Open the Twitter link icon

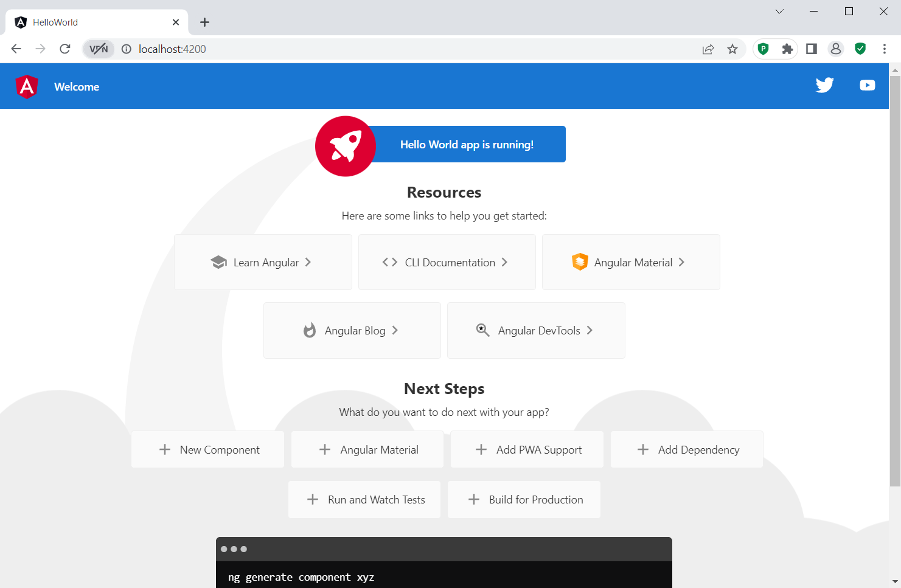825,85
